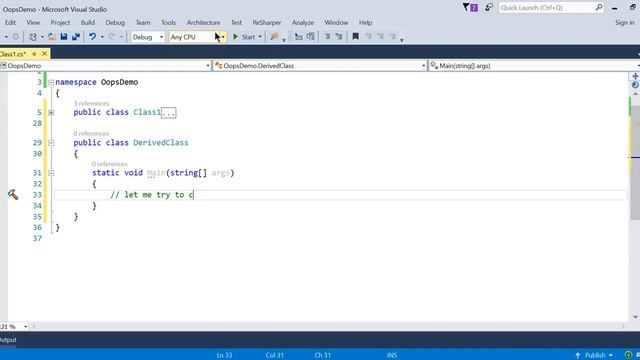Click the Quick Launch magnifier icon
Screen dimensions: 640x360
pos(599,7)
